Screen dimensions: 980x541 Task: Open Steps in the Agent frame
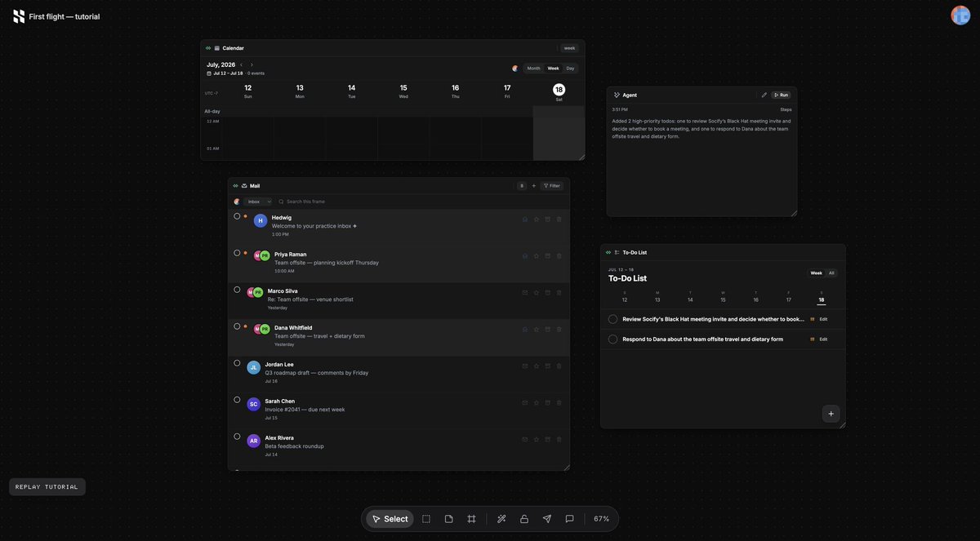pyautogui.click(x=786, y=109)
